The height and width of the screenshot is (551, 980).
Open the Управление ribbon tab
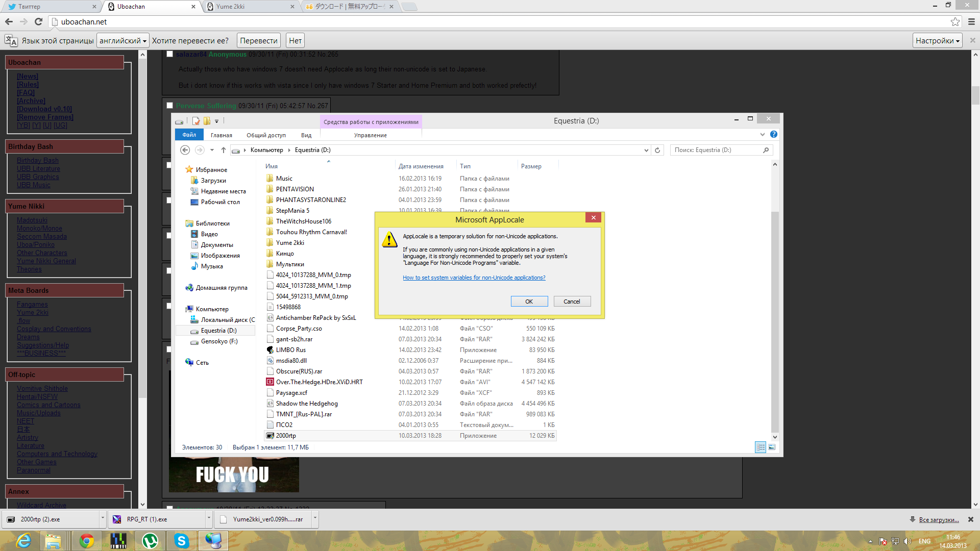371,135
